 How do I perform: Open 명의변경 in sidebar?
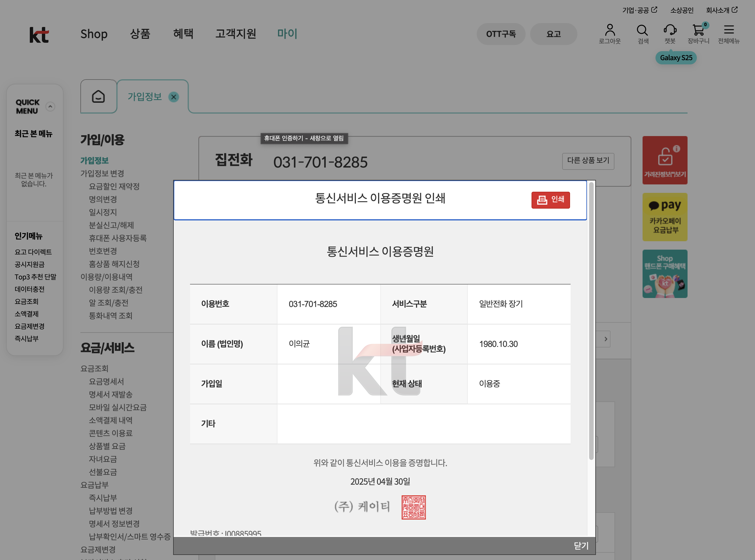103,199
